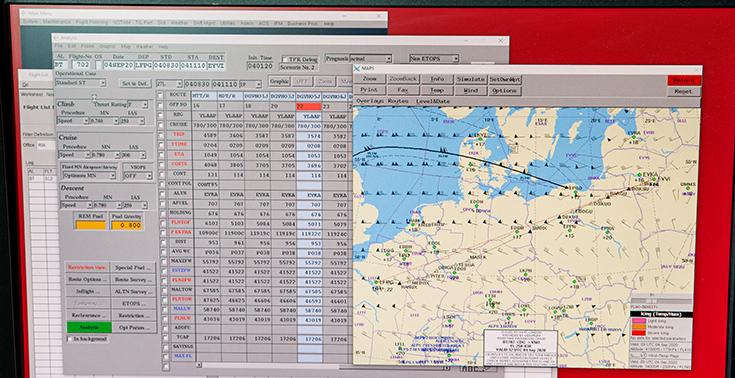The width and height of the screenshot is (735, 378).
Task: Click the green Analysis button
Action: coord(89,327)
